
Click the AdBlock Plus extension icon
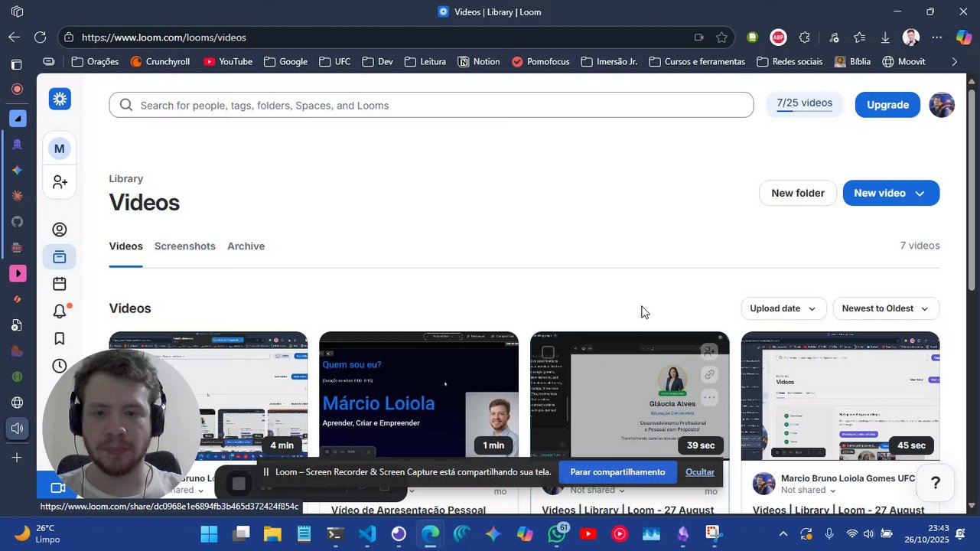[778, 37]
